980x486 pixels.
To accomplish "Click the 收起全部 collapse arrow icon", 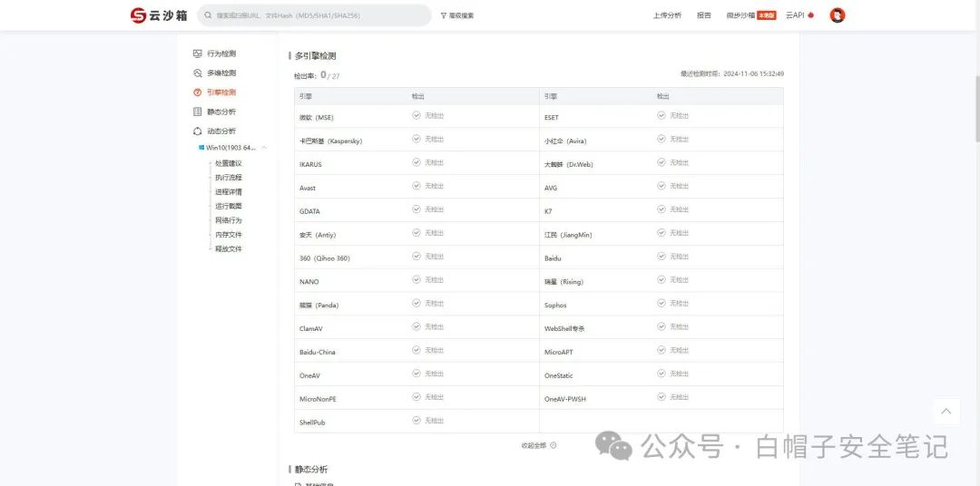I will [554, 445].
